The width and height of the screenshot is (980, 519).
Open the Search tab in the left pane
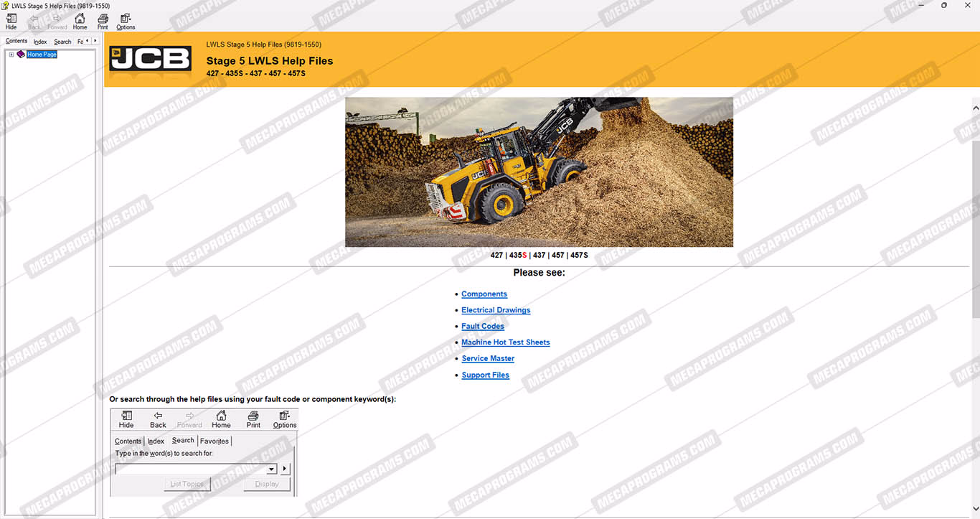[x=62, y=42]
